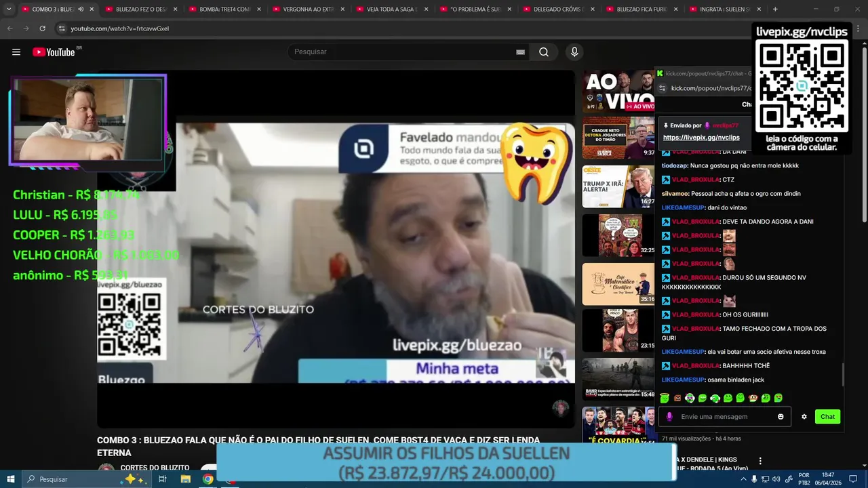Screen dimensions: 868x488
Task: Open the on-screen keyboard icon in search
Action: (520, 52)
